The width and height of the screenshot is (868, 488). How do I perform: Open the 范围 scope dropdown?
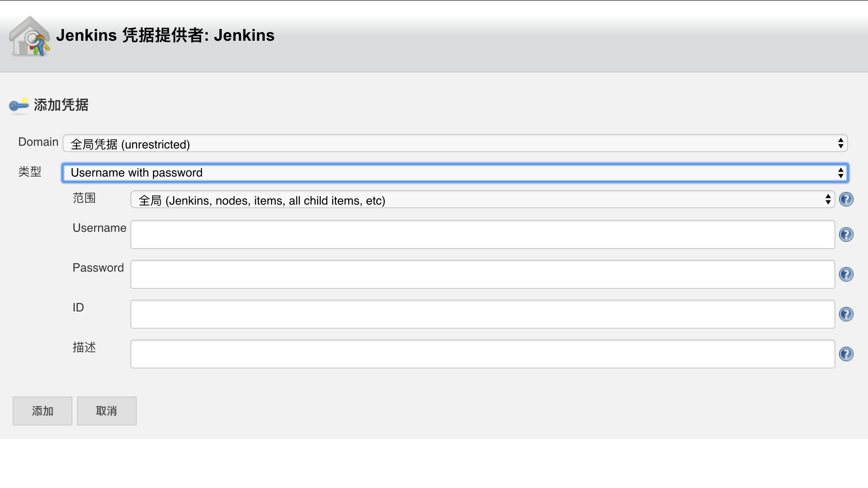(482, 200)
